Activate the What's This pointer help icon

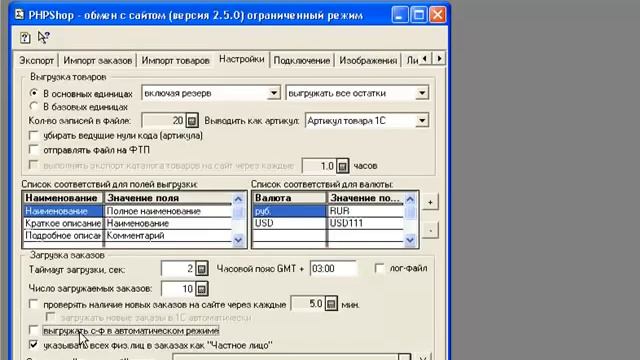click(x=43, y=37)
